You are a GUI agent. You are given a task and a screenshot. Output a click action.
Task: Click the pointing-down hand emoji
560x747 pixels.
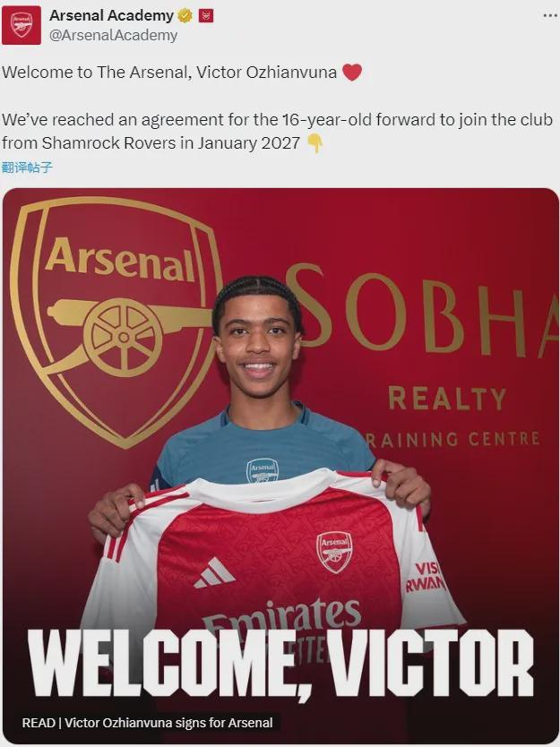coord(314,142)
